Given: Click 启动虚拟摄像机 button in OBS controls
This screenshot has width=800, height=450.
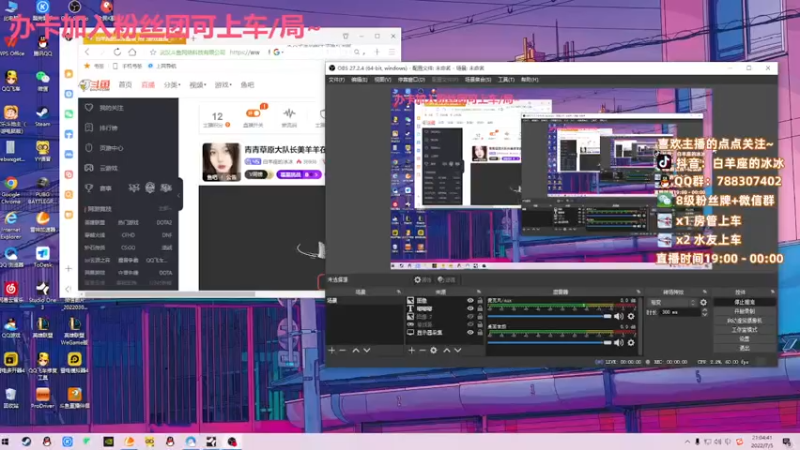Looking at the screenshot, I should (744, 320).
